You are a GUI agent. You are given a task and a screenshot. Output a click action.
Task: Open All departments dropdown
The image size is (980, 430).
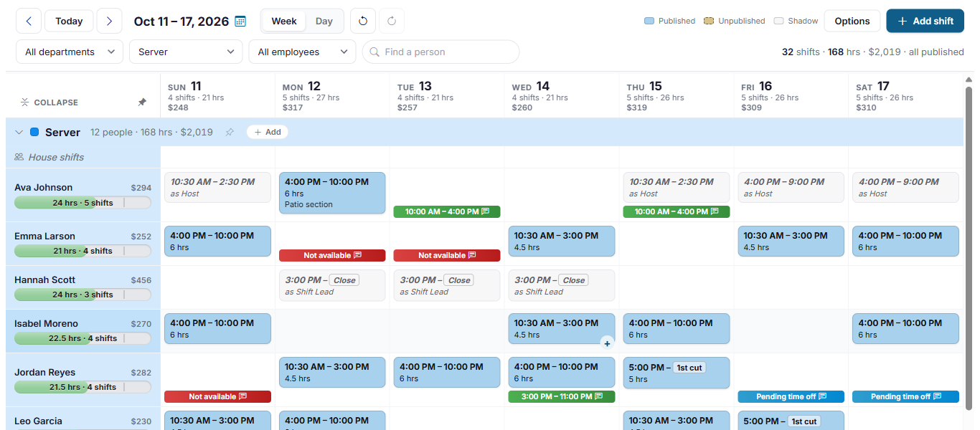coord(70,52)
